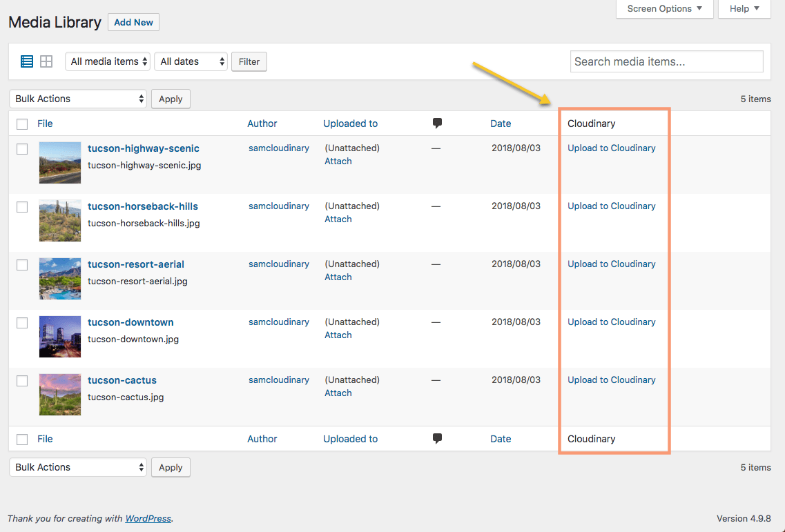Sort by the Date column header
Screen dimensions: 785x532
(501, 124)
